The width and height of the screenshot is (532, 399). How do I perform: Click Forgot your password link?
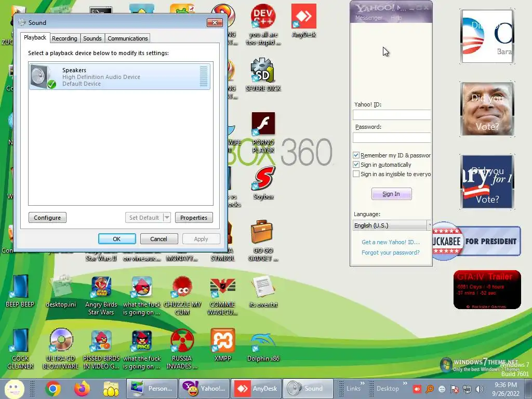pyautogui.click(x=391, y=252)
